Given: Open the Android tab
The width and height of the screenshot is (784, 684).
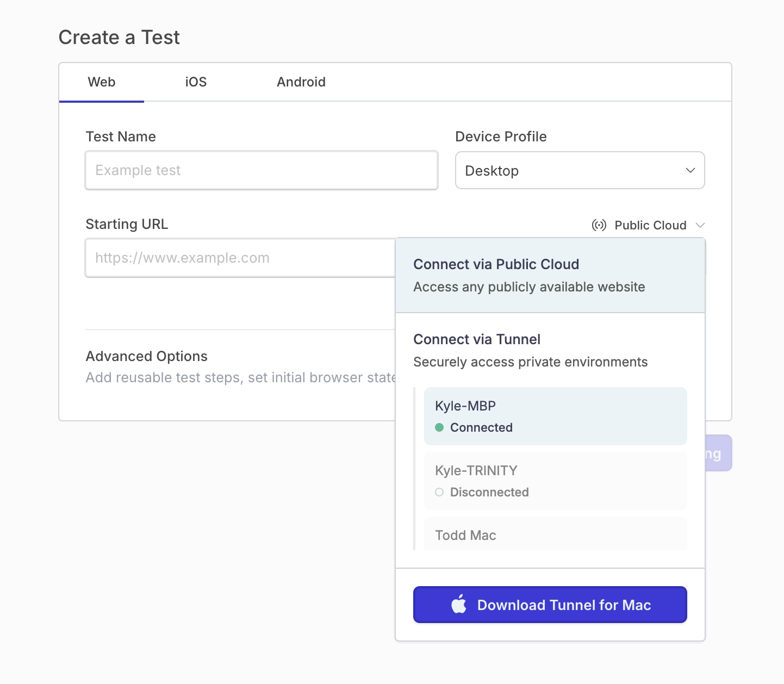Looking at the screenshot, I should pos(301,82).
